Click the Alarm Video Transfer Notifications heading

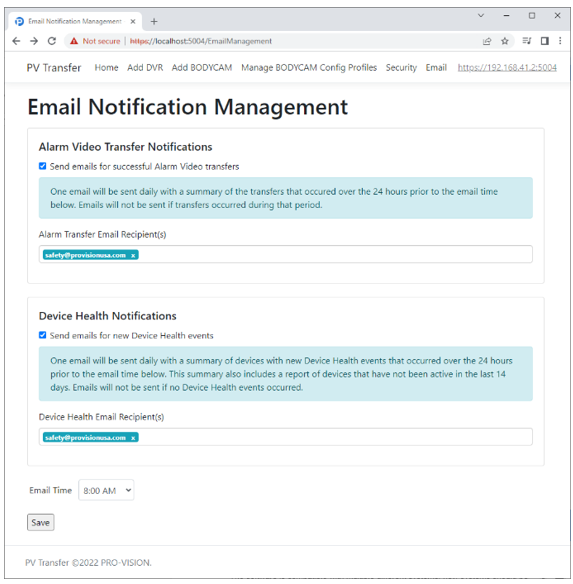(126, 147)
